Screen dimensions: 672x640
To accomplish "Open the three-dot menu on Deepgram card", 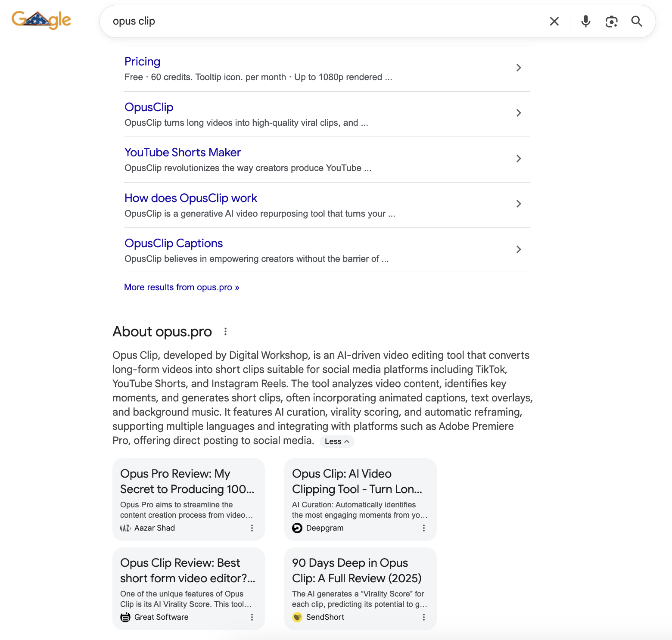I will point(424,528).
